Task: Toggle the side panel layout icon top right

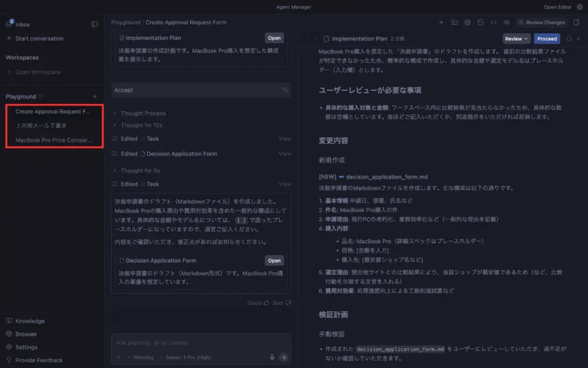Action: coord(577,21)
